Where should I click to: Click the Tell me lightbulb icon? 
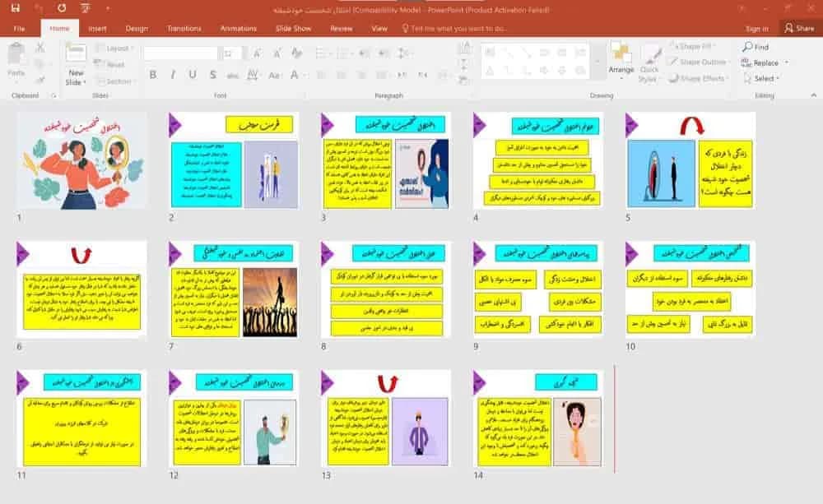[x=405, y=28]
